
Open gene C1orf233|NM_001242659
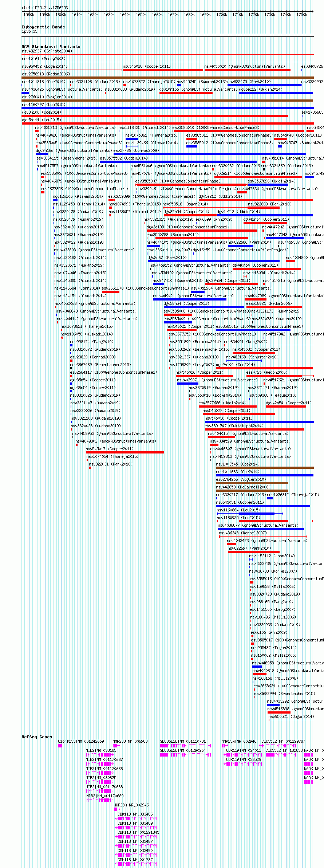(81, 741)
